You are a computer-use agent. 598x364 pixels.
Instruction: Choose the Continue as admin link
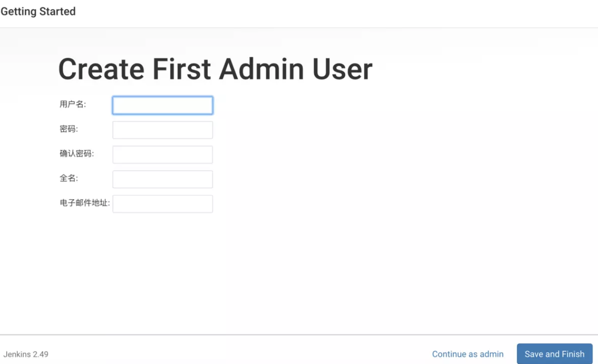(x=468, y=354)
